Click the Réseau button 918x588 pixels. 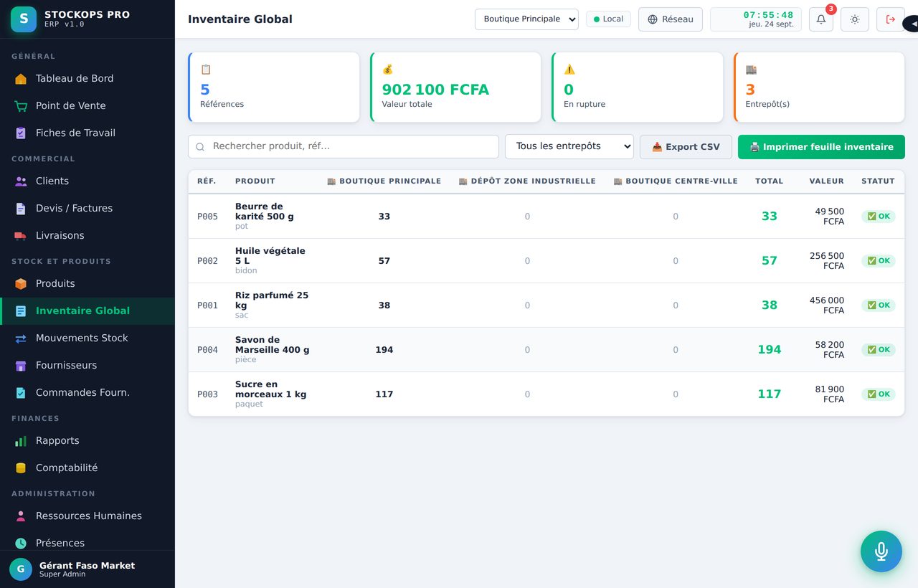tap(671, 19)
